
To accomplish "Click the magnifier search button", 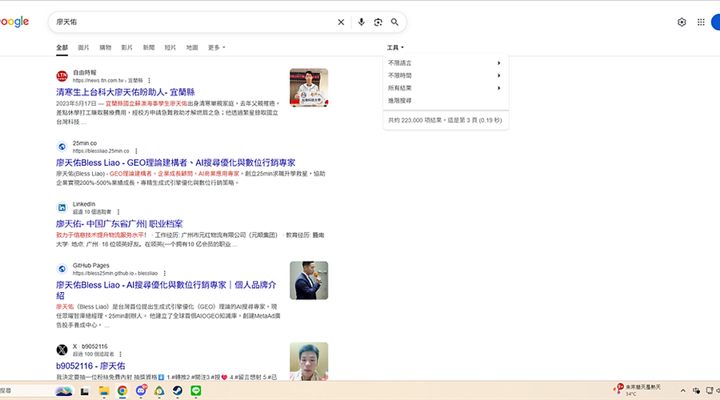I will coord(394,22).
